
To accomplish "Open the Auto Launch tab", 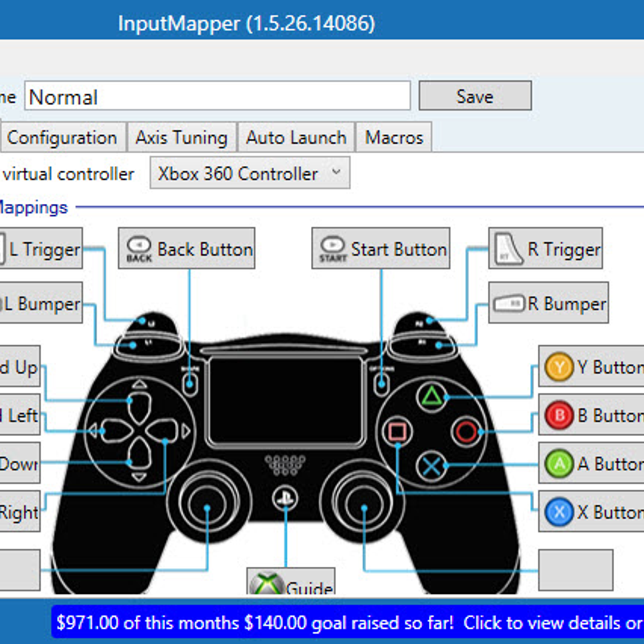I will [x=296, y=138].
